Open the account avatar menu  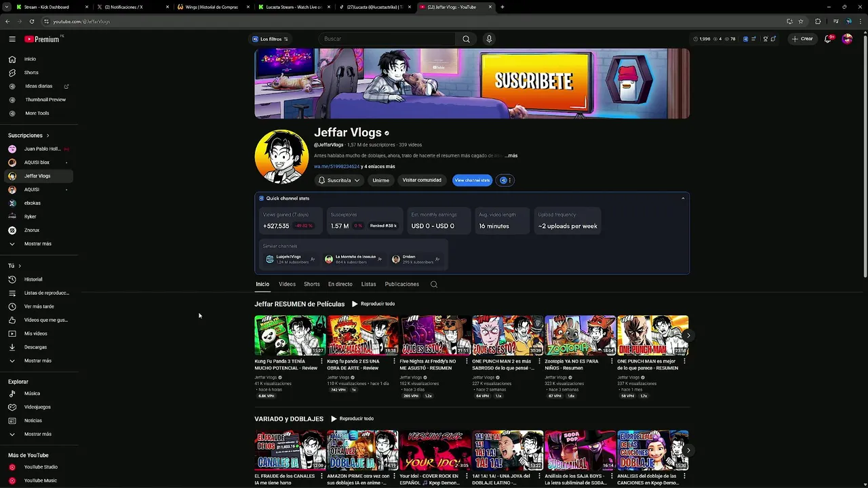847,39
